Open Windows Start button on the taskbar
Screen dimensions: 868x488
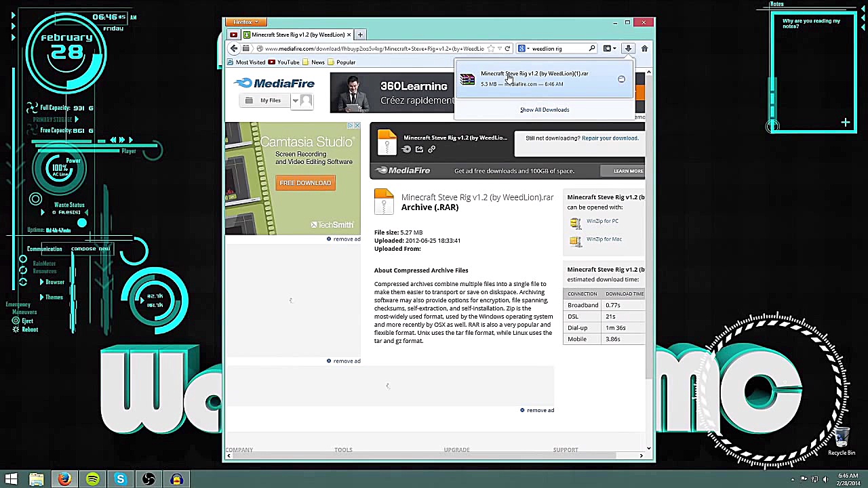11,480
